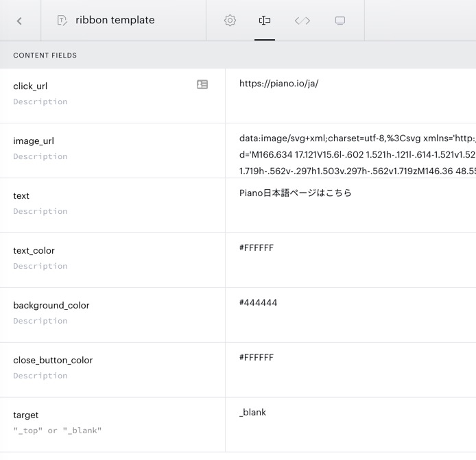476x460 pixels.
Task: Click the back arrow chevron
Action: [x=19, y=21]
